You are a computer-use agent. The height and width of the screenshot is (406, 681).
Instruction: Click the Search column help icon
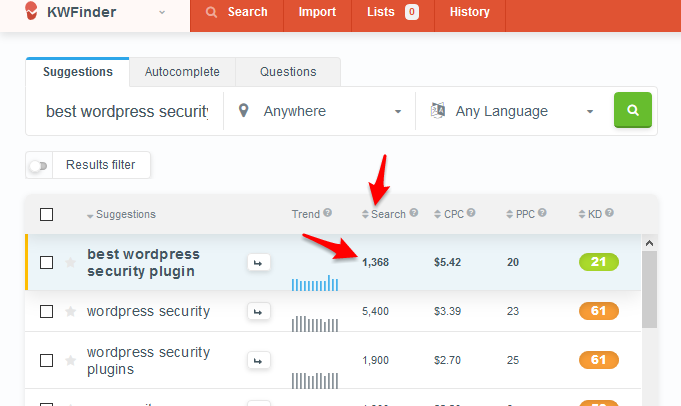click(413, 213)
